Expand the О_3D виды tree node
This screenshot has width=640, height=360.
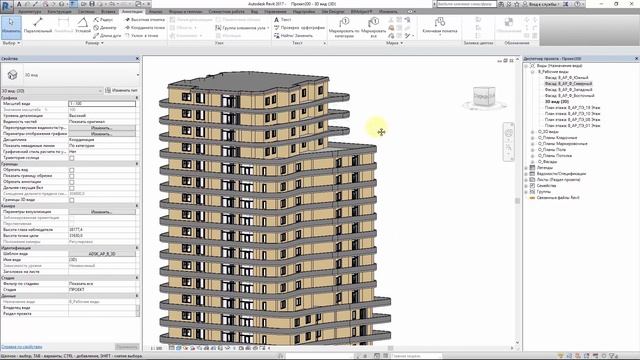532,132
